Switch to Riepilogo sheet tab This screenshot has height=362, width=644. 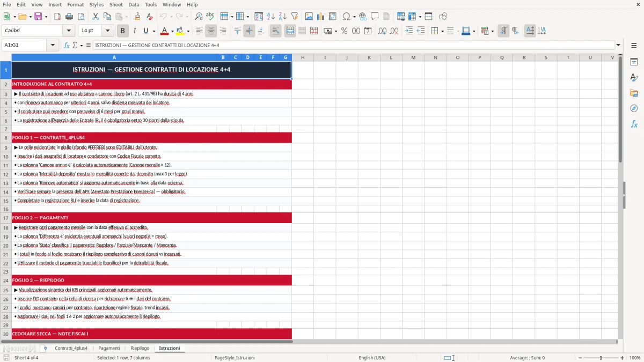(140, 348)
